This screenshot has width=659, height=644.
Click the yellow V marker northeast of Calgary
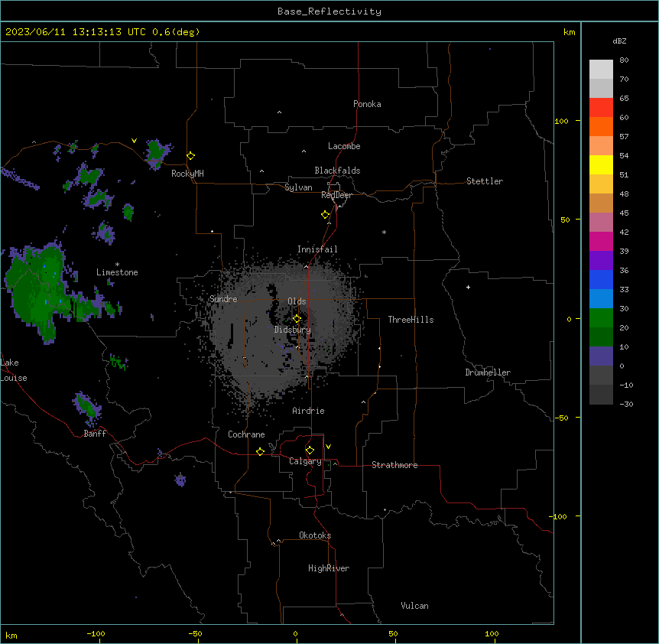[328, 447]
